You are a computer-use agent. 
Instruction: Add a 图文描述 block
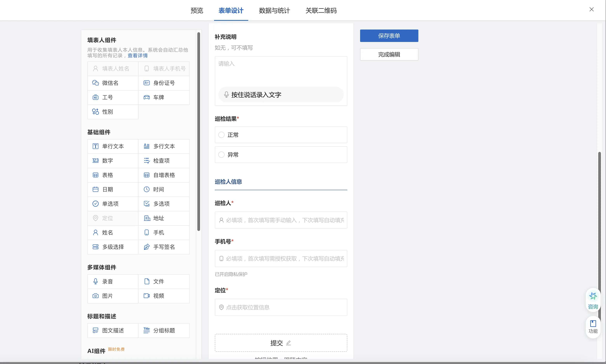pos(113,330)
